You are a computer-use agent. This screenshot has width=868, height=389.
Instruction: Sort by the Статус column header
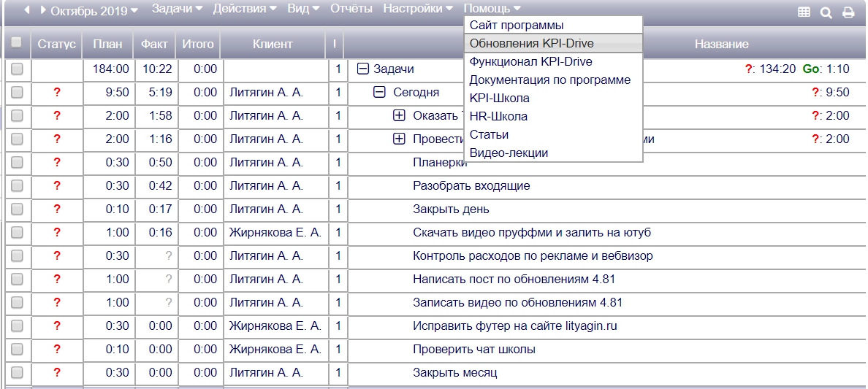point(56,44)
